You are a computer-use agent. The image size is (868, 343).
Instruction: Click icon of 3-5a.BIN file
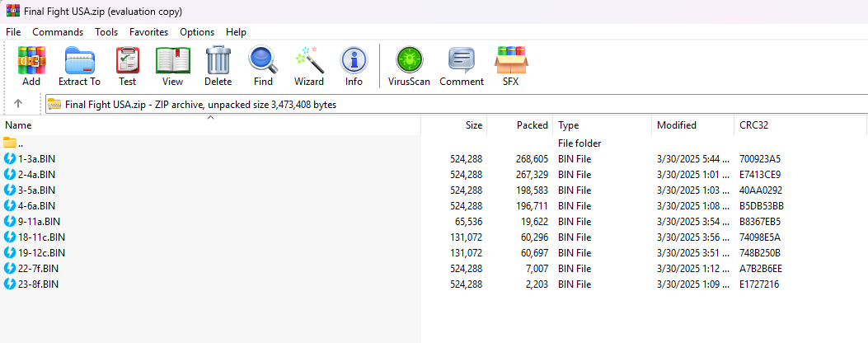(9, 190)
